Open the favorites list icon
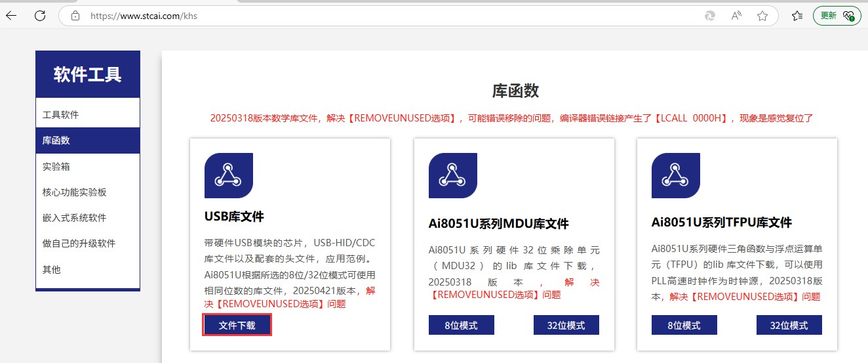Screen dimensions: 868x363 (797, 16)
